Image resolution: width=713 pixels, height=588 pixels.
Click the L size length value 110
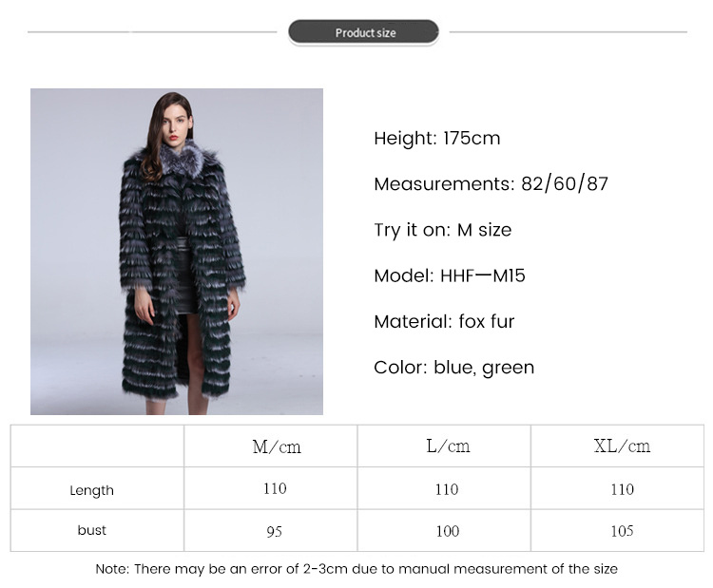tap(447, 489)
